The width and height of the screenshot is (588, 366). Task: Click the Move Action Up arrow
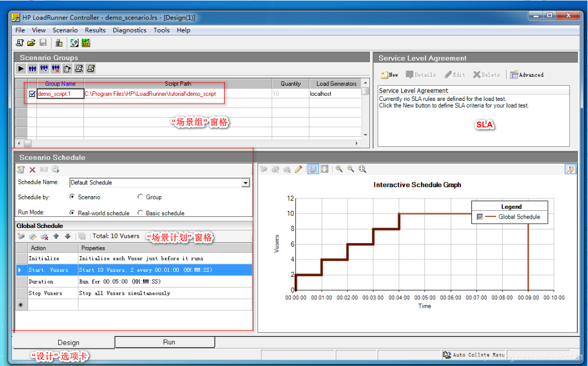(x=56, y=237)
